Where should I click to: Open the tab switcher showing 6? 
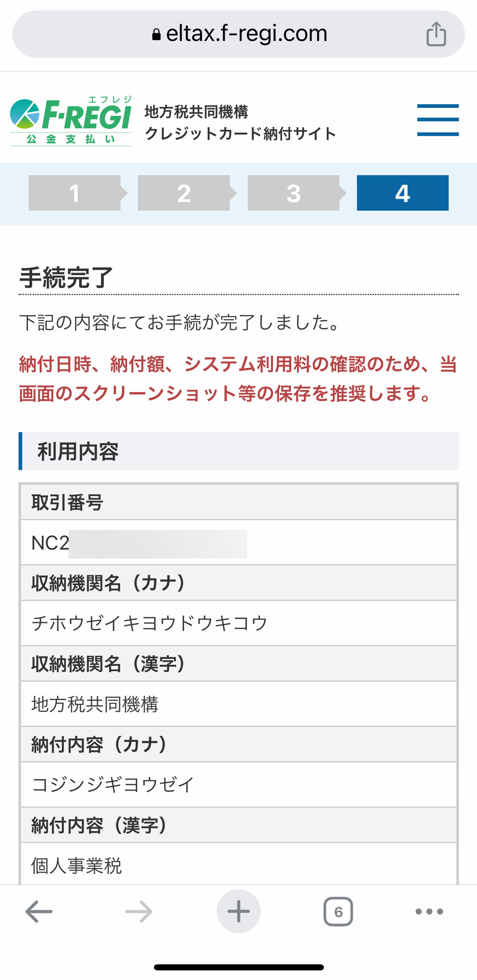[338, 911]
